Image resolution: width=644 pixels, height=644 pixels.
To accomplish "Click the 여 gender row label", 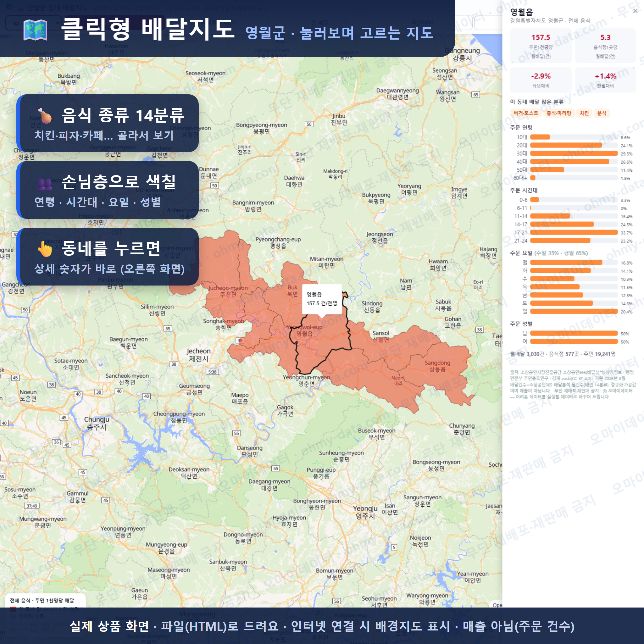I will coord(525,341).
